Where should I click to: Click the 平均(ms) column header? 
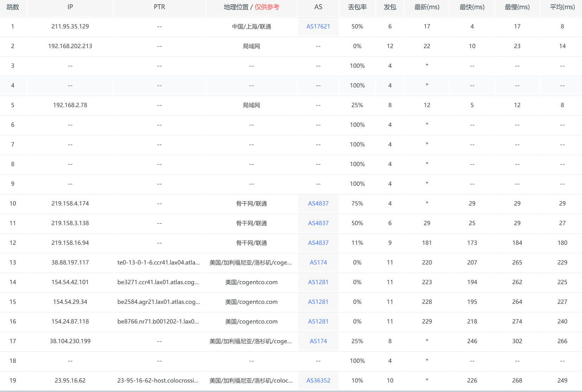tap(561, 7)
